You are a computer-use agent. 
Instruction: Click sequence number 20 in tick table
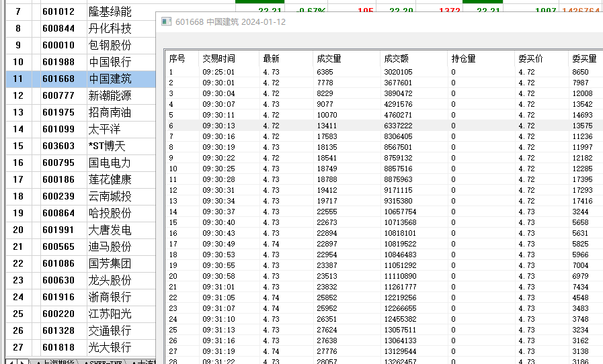point(173,277)
